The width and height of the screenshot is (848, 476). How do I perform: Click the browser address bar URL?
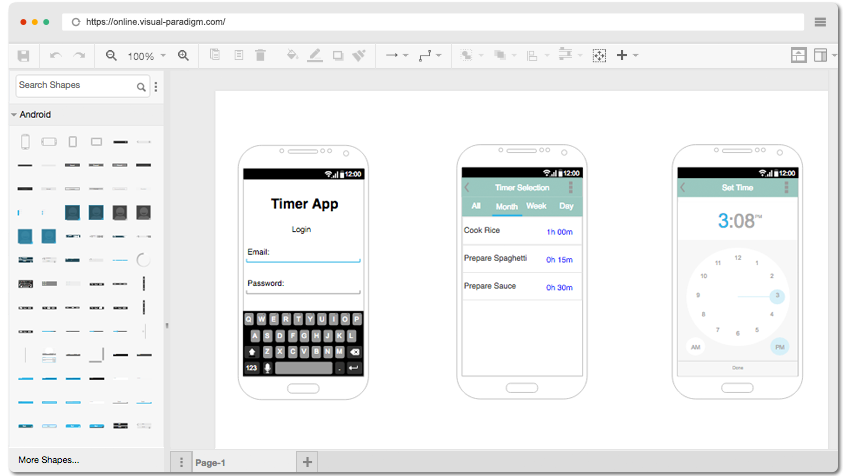tap(156, 22)
